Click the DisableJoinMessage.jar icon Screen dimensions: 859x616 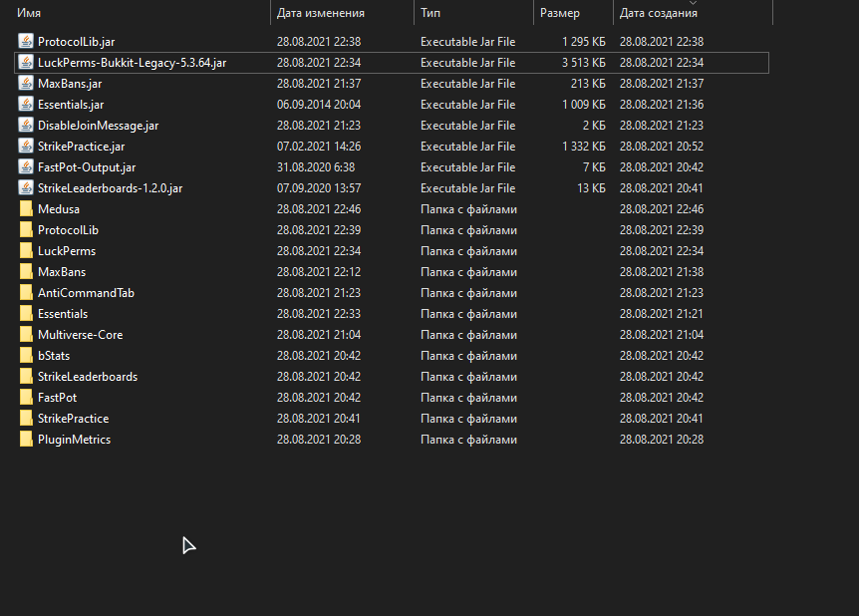point(26,126)
